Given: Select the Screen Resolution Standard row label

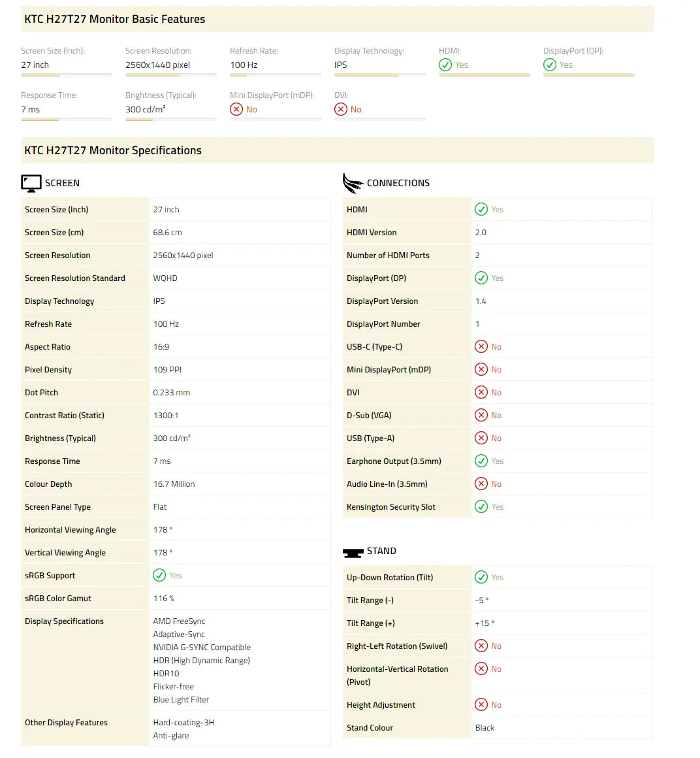Looking at the screenshot, I should click(x=75, y=278).
